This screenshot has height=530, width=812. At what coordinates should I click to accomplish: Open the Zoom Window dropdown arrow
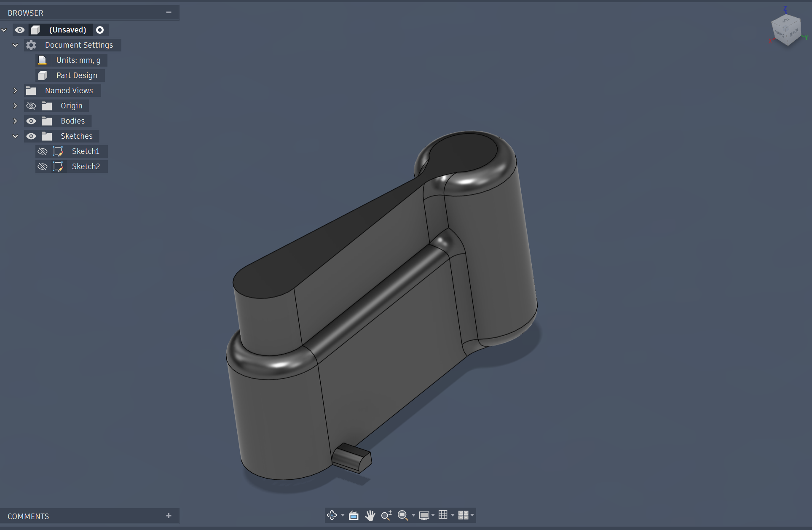[x=413, y=515]
